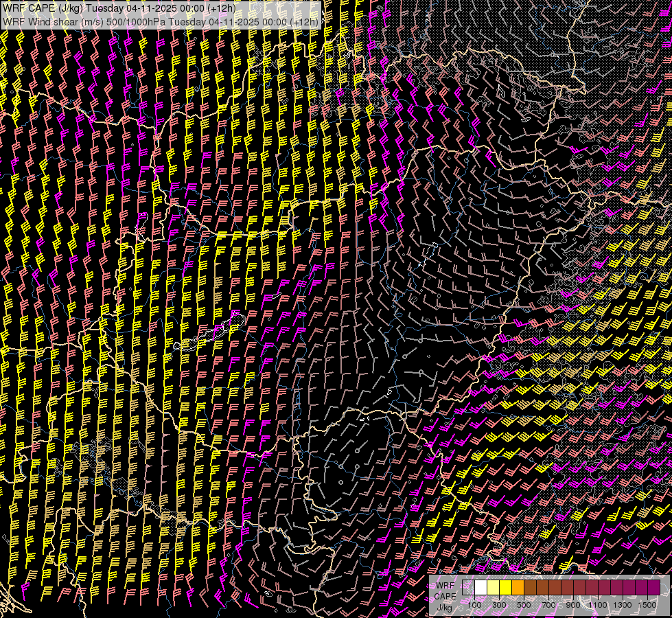Click the 300 legend value
The width and height of the screenshot is (672, 618).
coord(499,605)
